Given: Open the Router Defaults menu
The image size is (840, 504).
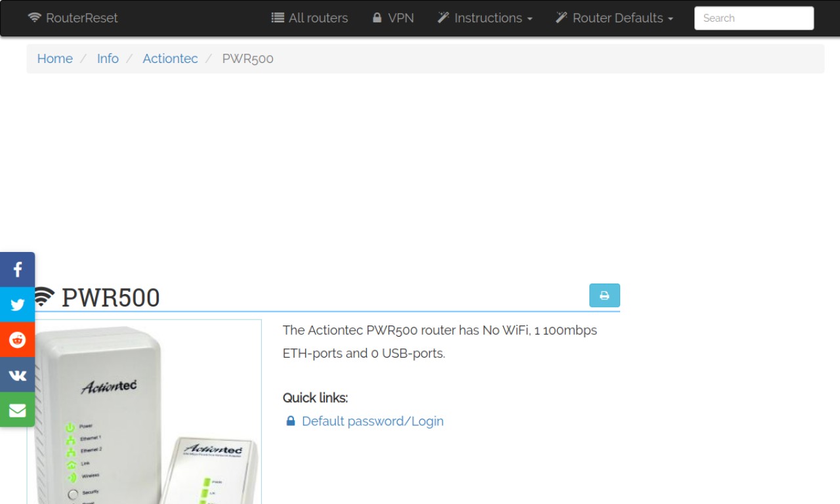Looking at the screenshot, I should pos(614,18).
